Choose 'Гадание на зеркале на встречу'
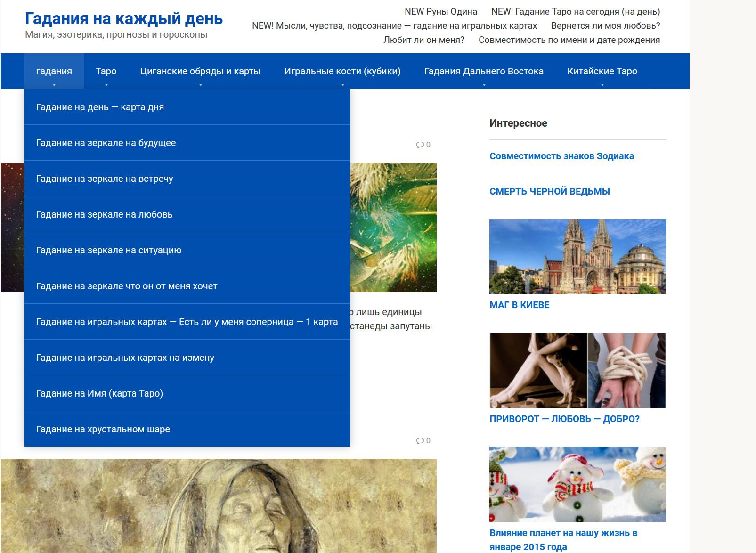This screenshot has height=553, width=756. coord(187,179)
